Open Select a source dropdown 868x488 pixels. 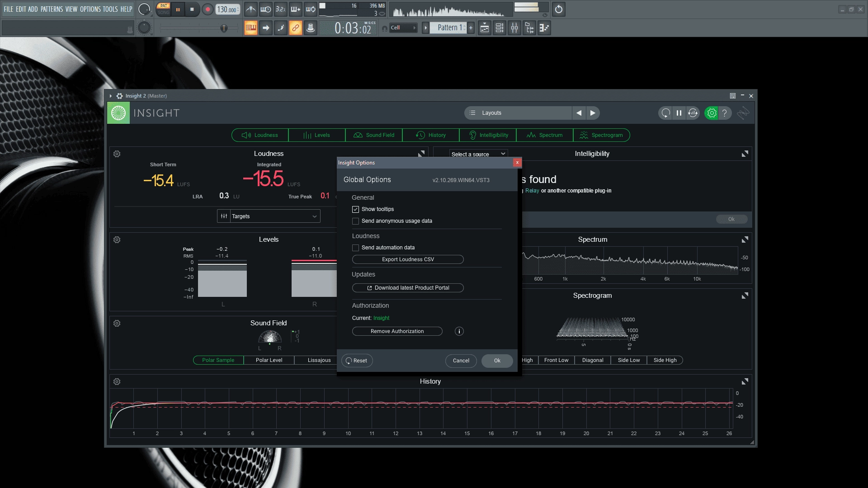[x=478, y=154]
